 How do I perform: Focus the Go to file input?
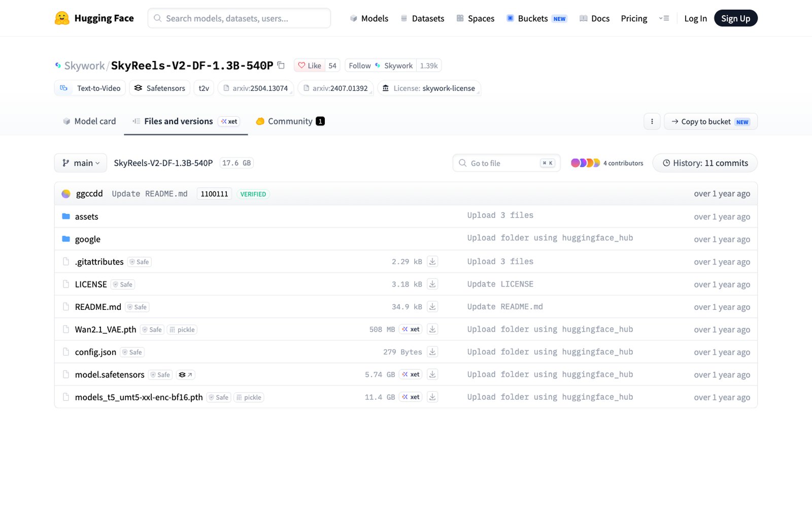506,163
